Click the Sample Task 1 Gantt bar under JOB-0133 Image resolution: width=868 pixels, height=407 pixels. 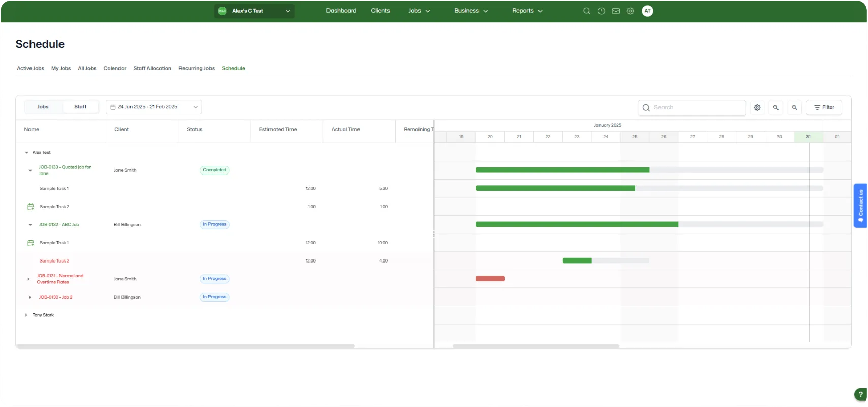tap(555, 188)
